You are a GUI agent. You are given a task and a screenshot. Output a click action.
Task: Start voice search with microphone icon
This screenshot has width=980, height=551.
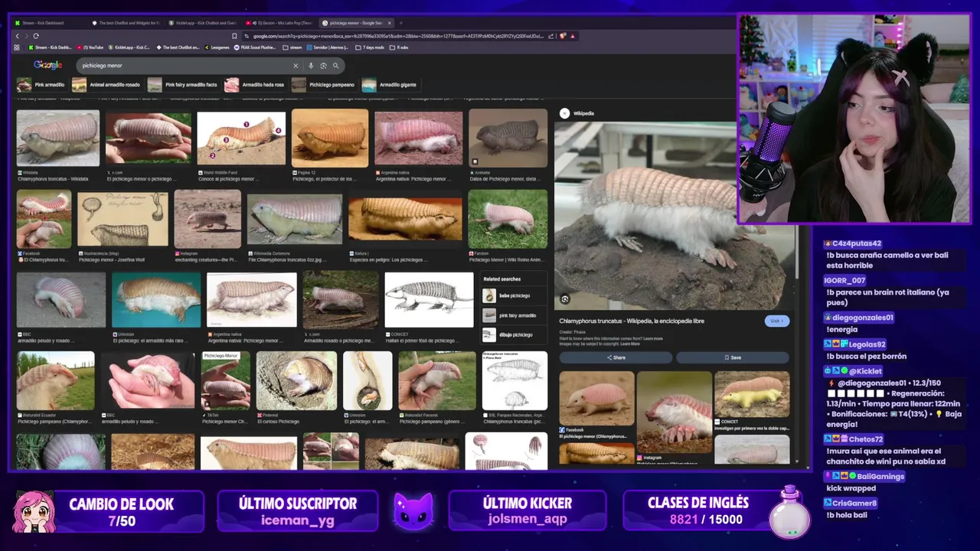310,66
